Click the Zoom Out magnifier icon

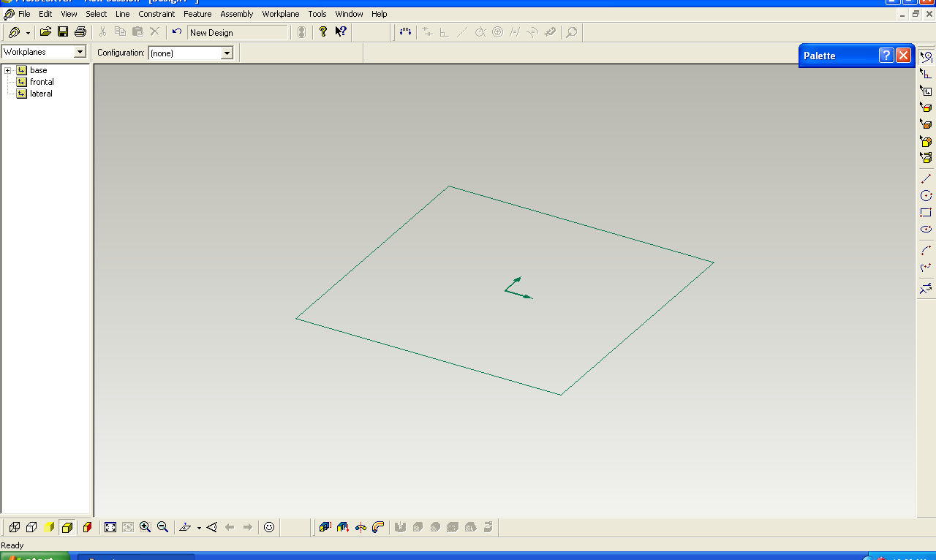163,527
